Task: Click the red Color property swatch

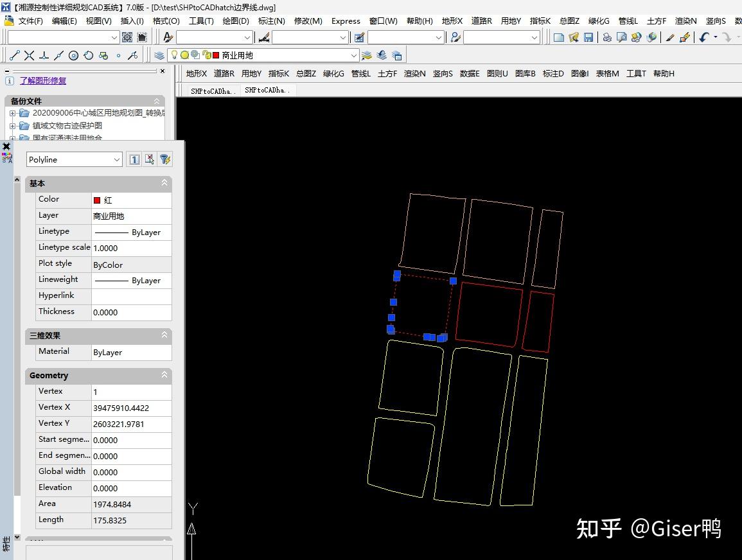Action: (97, 200)
